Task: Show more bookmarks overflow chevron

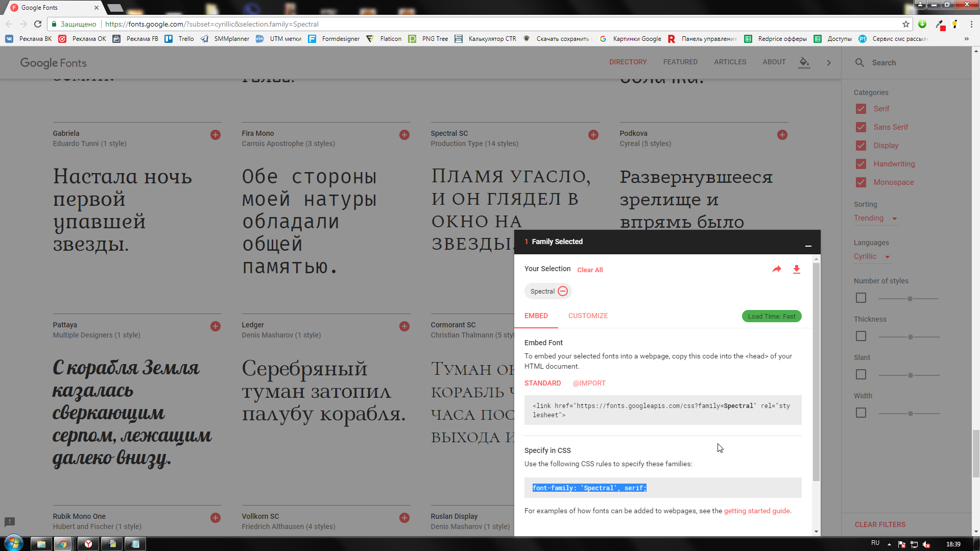Action: click(966, 39)
